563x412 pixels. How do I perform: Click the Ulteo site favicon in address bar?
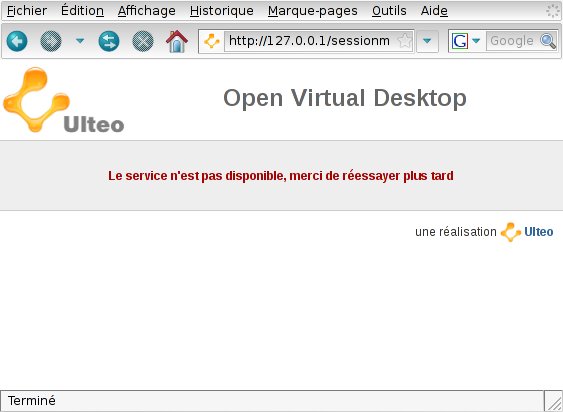click(212, 41)
